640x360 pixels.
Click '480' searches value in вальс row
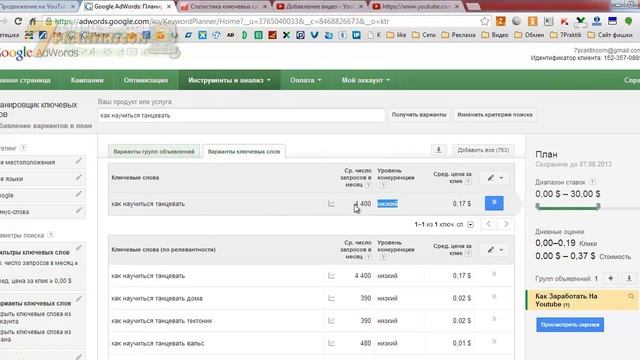[x=365, y=343]
